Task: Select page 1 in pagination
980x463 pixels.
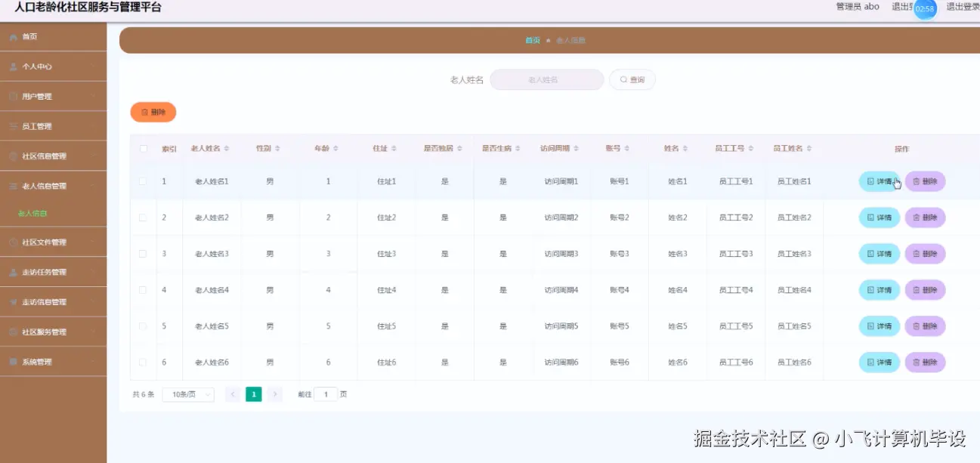Action: (x=254, y=394)
